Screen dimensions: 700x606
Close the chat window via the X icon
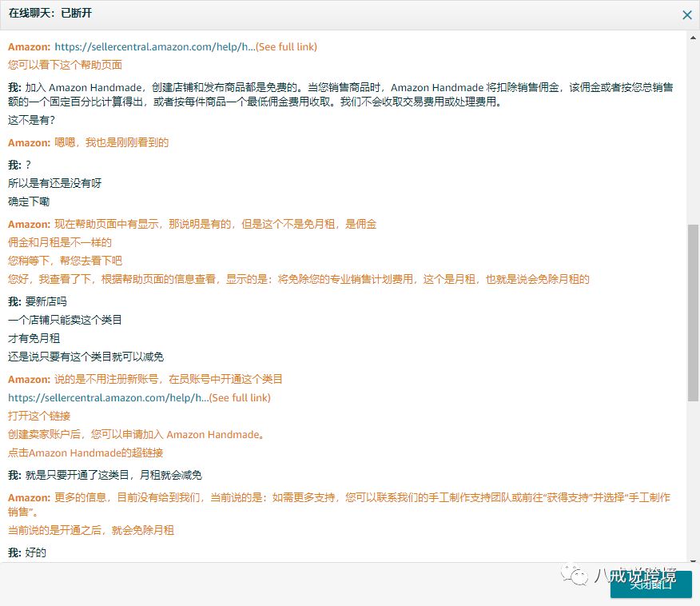click(x=686, y=14)
